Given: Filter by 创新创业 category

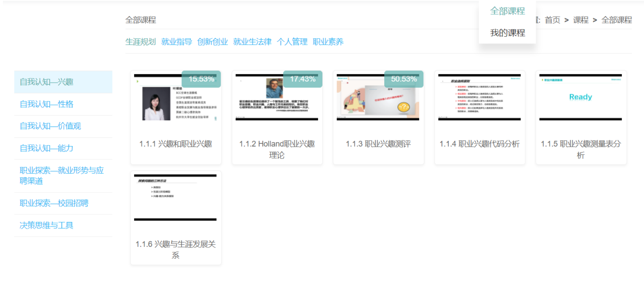Looking at the screenshot, I should [212, 42].
